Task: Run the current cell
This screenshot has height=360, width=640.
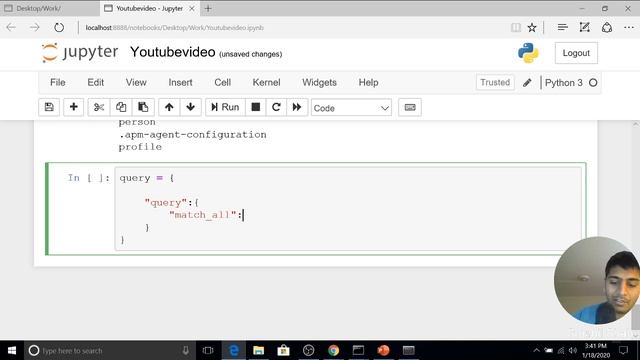Action: click(225, 107)
